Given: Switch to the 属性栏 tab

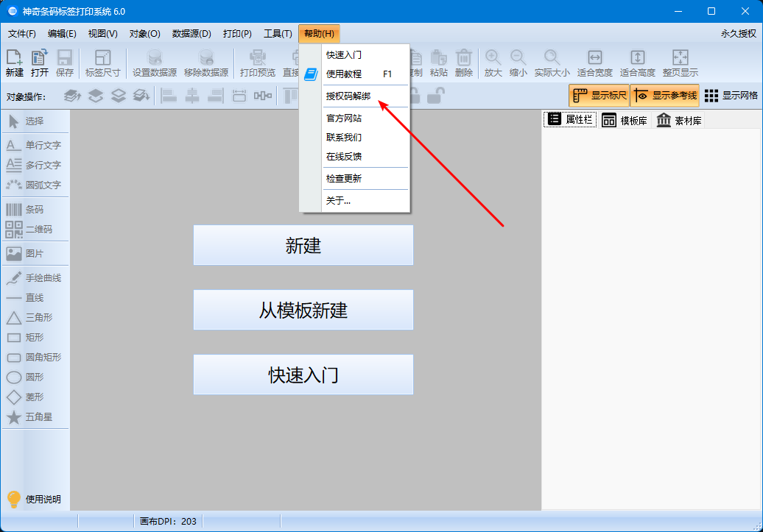Looking at the screenshot, I should pyautogui.click(x=570, y=120).
